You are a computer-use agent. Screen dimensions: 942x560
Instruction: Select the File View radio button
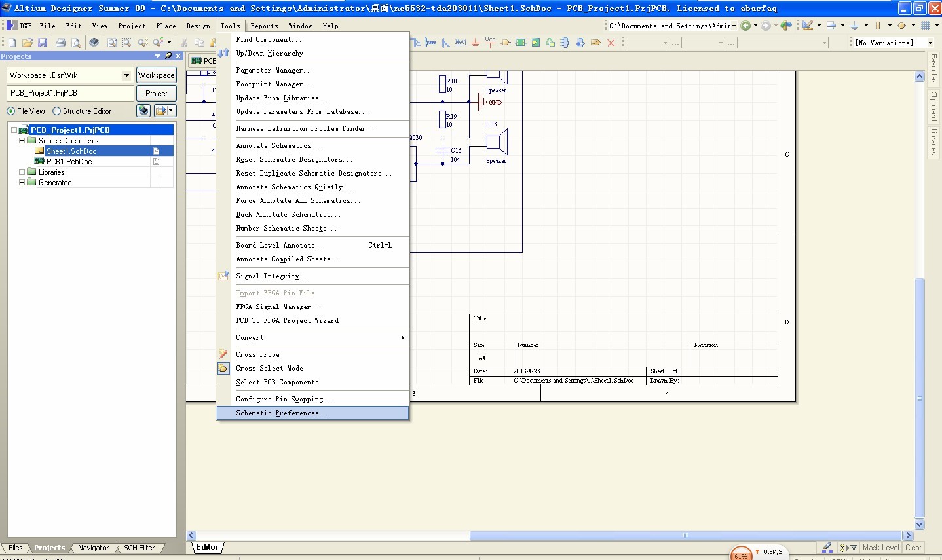[x=10, y=111]
